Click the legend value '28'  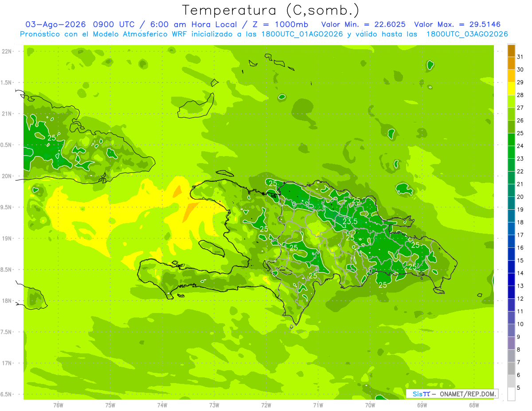point(520,95)
